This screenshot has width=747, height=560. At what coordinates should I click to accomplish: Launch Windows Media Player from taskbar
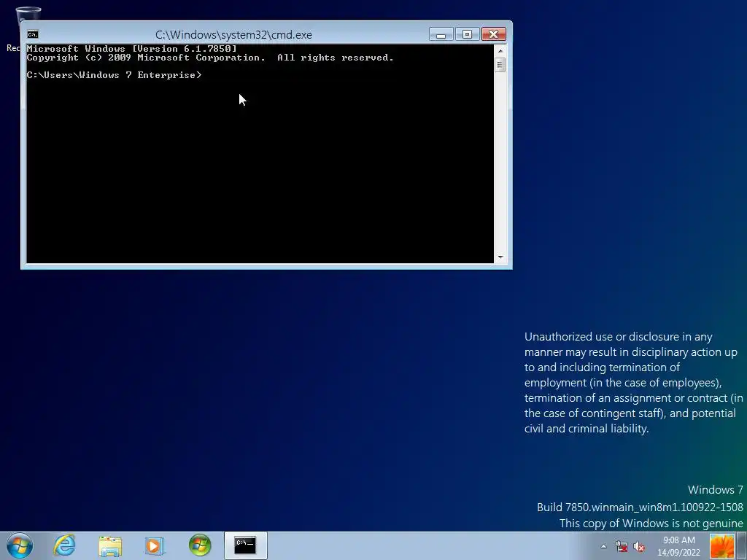click(155, 545)
